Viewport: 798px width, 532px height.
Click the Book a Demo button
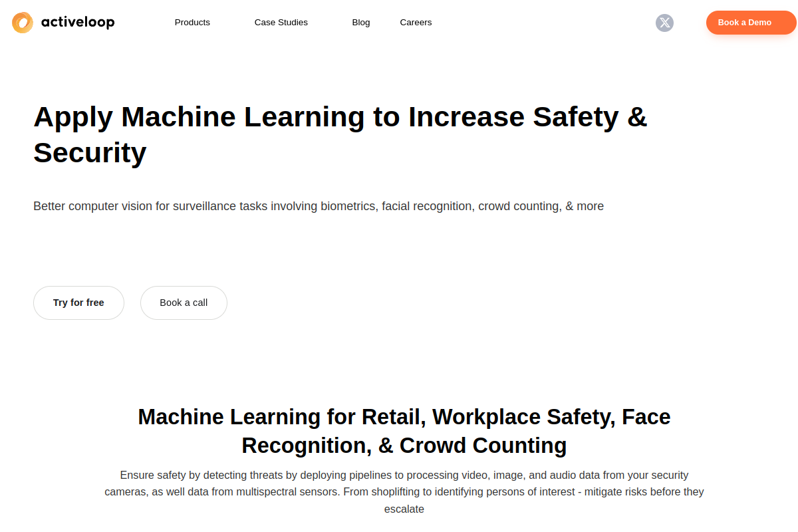click(x=751, y=23)
